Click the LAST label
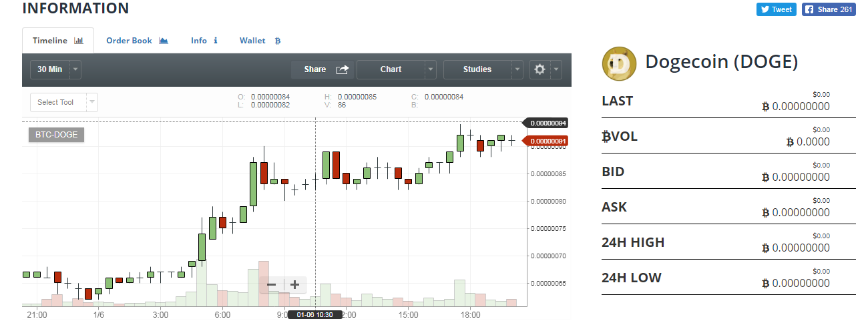The image size is (868, 331). pyautogui.click(x=618, y=101)
